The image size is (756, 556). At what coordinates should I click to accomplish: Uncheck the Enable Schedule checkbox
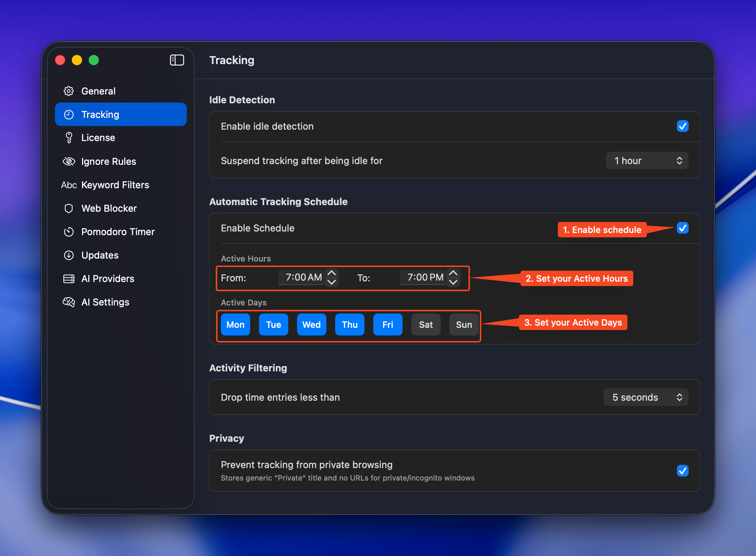[x=682, y=228]
